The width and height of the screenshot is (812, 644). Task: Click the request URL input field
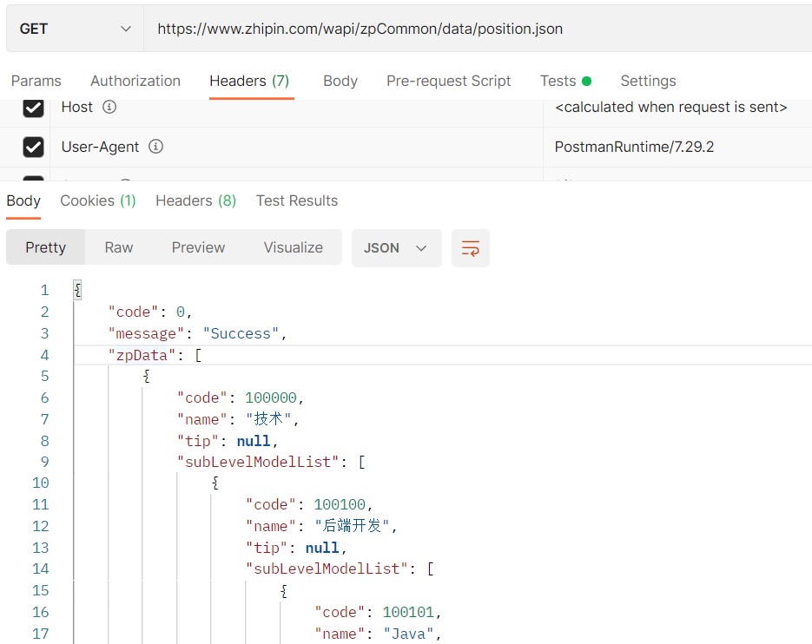(478, 29)
